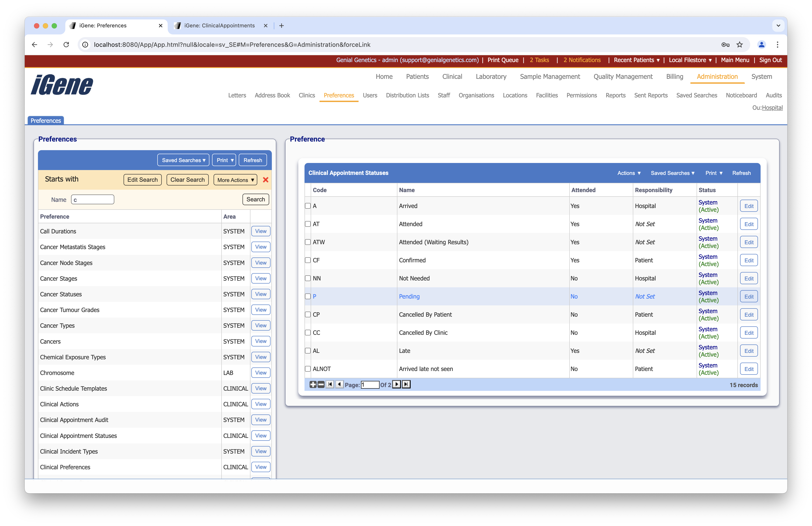Go to next page of statuses
812x526 pixels.
click(x=397, y=384)
